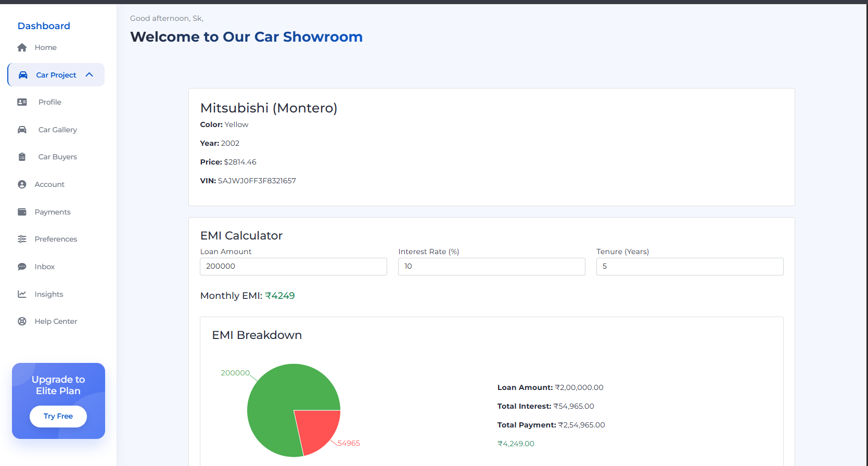Click the Car Gallery car icon
Image resolution: width=868 pixels, height=466 pixels.
(22, 130)
